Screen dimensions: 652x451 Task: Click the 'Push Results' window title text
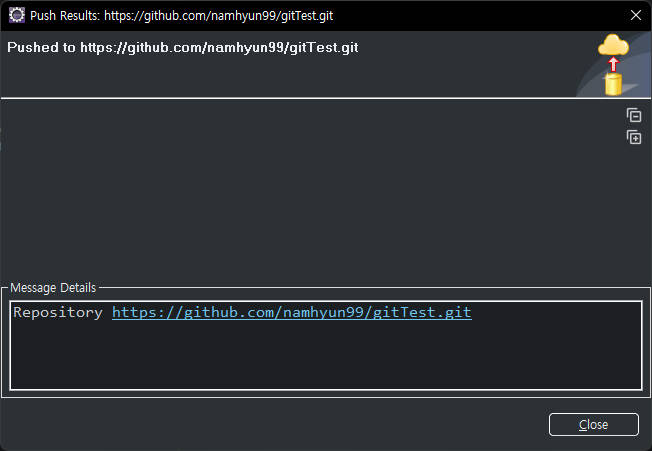pyautogui.click(x=181, y=16)
